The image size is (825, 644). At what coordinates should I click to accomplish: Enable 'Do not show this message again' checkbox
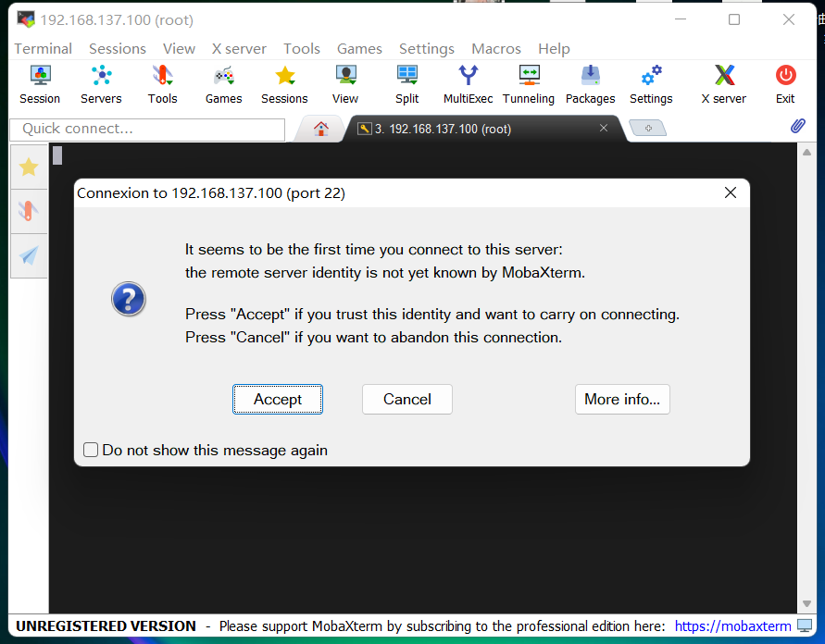coord(91,450)
